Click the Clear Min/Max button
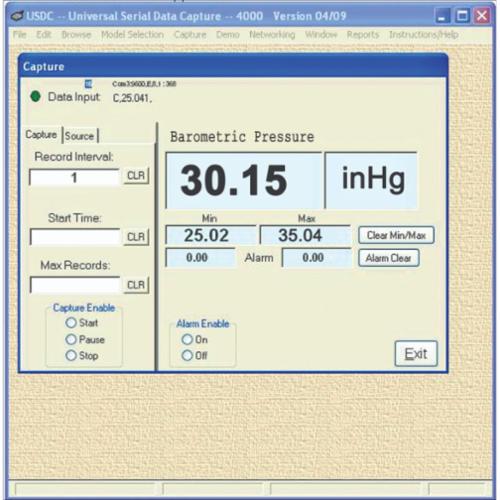This screenshot has width=500, height=500. point(396,235)
